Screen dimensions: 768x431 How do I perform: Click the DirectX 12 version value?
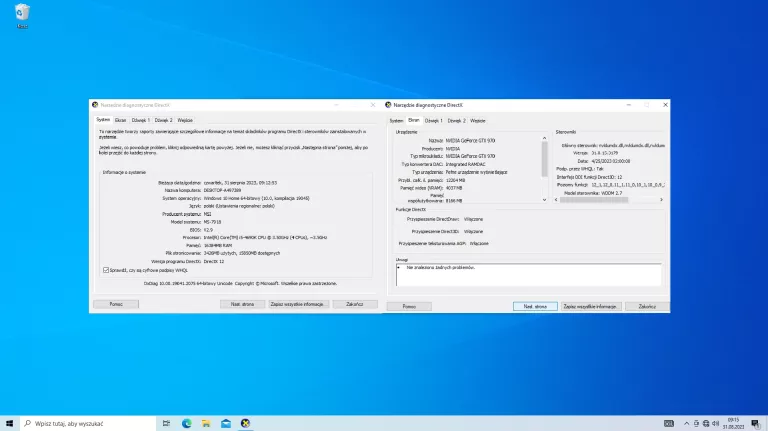(x=214, y=262)
